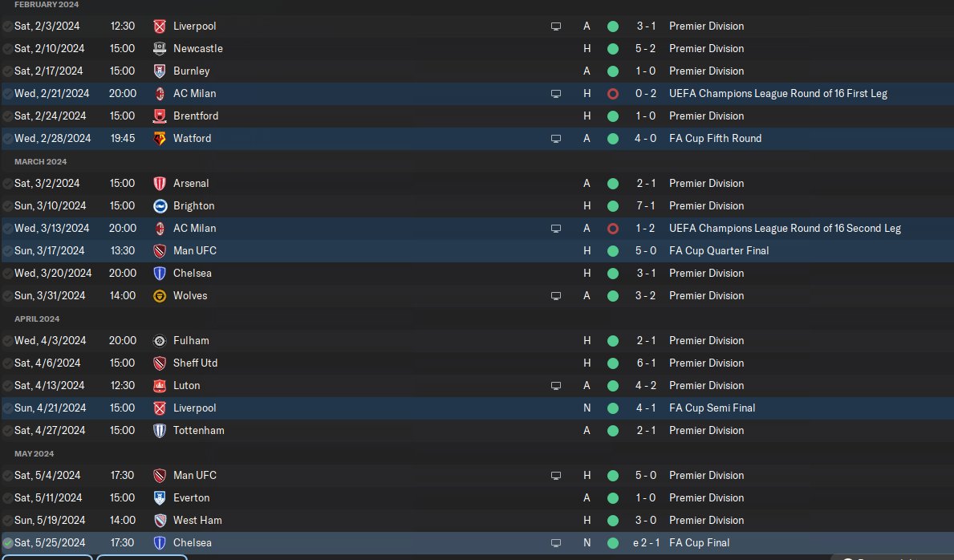Image resolution: width=954 pixels, height=560 pixels.
Task: Click the Tottenham club badge
Action: 160,431
